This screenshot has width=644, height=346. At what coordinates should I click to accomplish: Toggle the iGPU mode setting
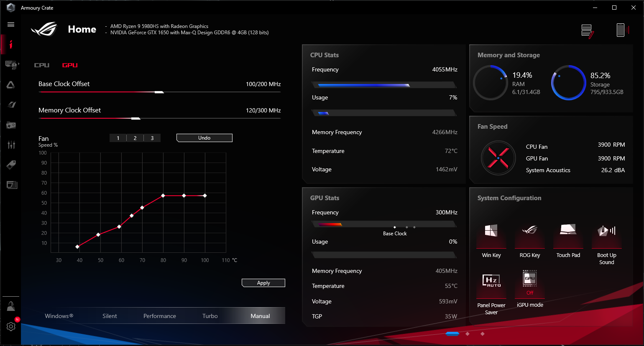click(530, 288)
